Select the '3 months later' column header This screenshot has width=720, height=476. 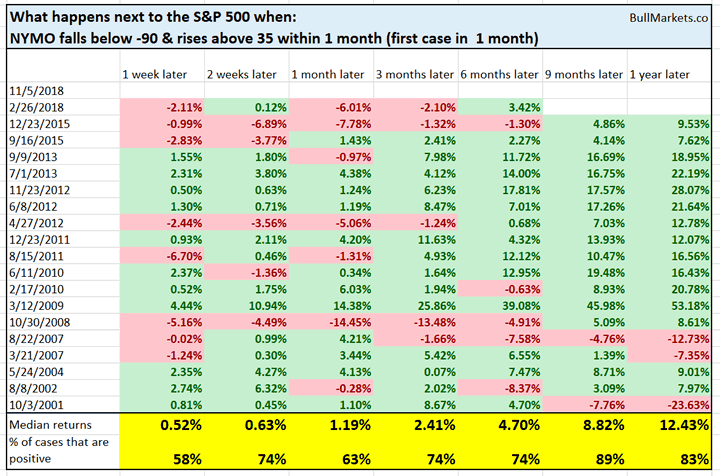[413, 75]
